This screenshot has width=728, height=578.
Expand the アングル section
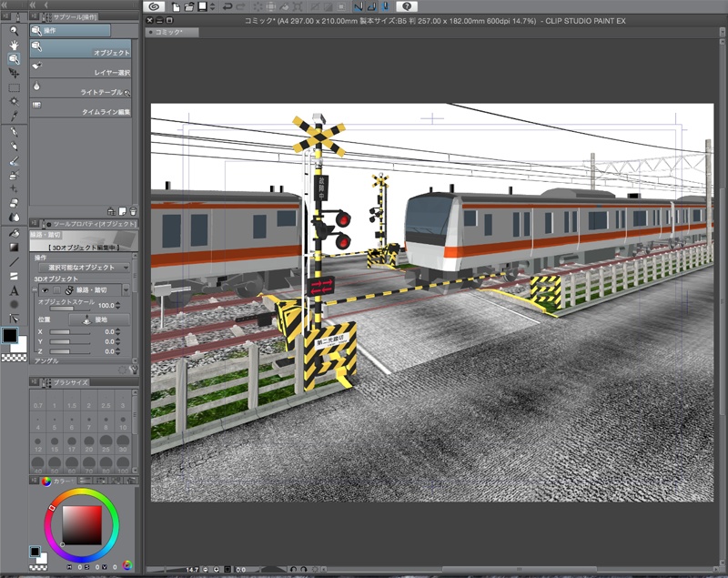[x=45, y=360]
